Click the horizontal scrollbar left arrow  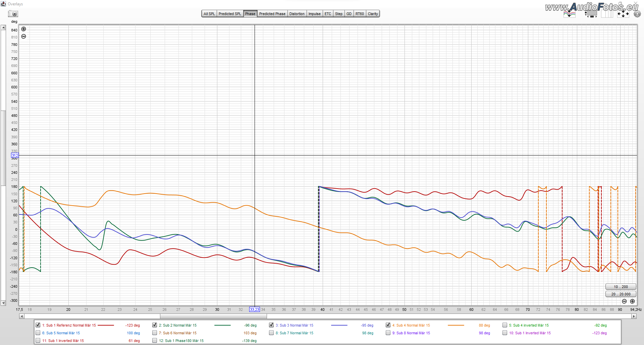click(x=22, y=316)
